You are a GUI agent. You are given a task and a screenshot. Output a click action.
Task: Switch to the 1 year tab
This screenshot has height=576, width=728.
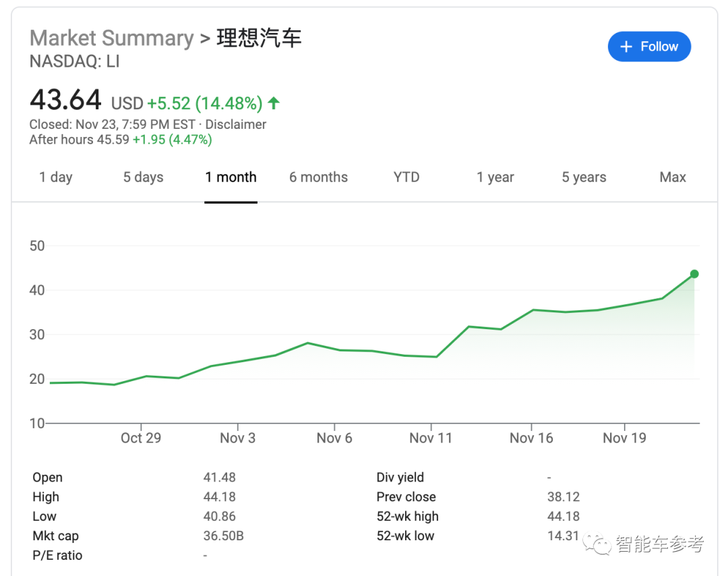coord(495,177)
